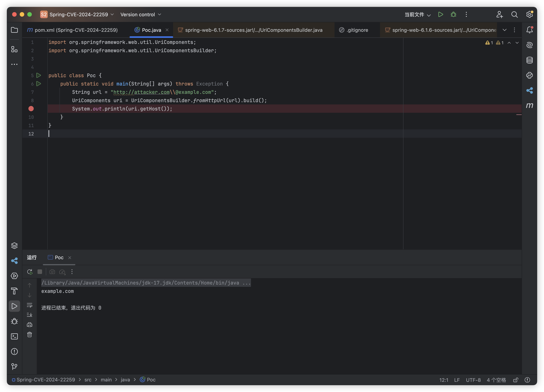Close the Poc run tab
Image resolution: width=544 pixels, height=392 pixels.
pyautogui.click(x=70, y=257)
